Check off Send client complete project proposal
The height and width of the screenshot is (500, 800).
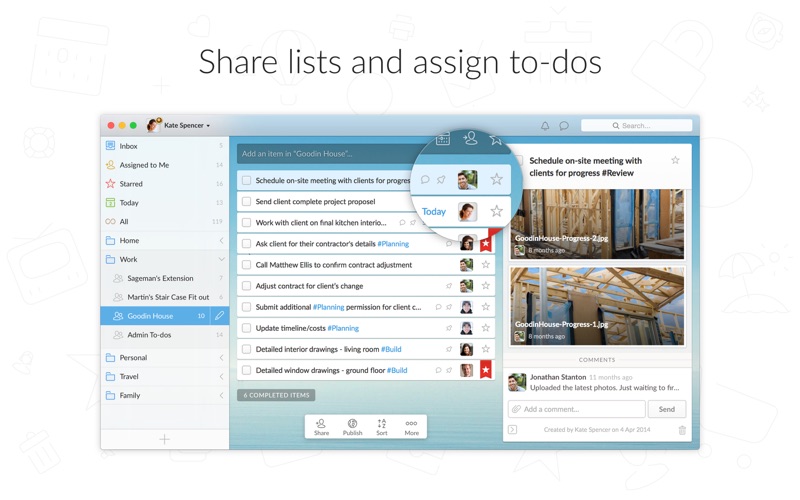pyautogui.click(x=246, y=202)
